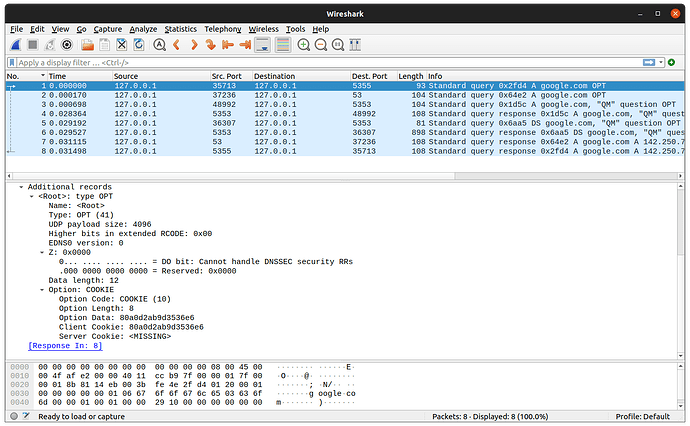This screenshot has height=426, width=690.
Task: Open capture file properties from the status bar
Action: point(26,416)
